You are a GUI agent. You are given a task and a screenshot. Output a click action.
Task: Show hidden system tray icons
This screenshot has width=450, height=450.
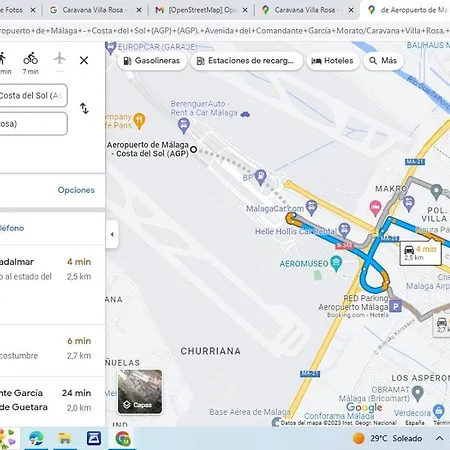click(x=439, y=438)
